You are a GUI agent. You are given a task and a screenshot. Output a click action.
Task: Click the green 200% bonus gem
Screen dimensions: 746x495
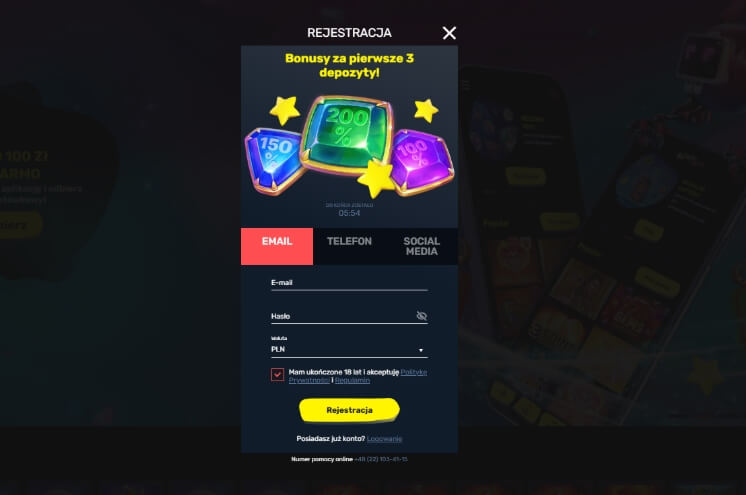[x=349, y=133]
